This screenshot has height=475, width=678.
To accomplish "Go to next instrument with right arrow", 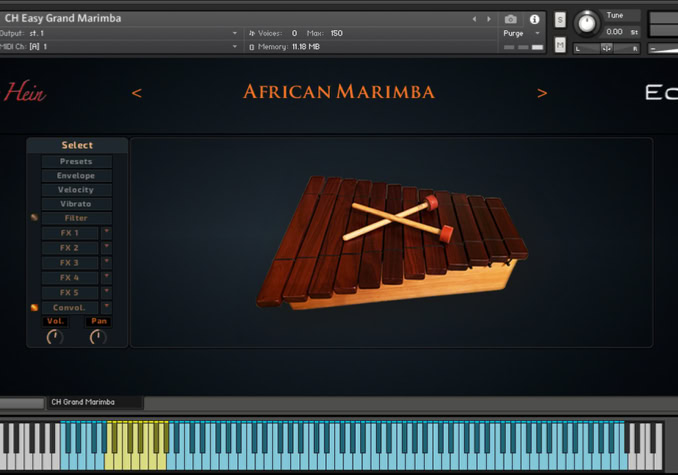I will (x=487, y=19).
